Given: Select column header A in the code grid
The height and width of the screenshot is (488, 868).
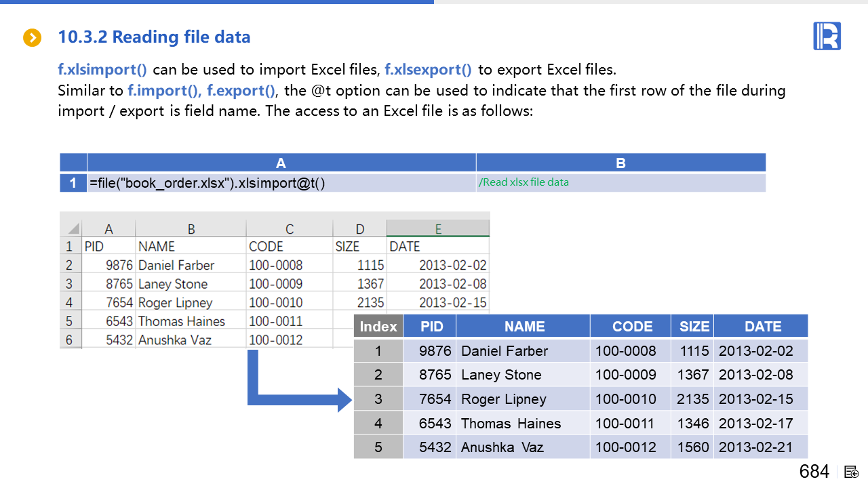Looking at the screenshot, I should [x=281, y=163].
